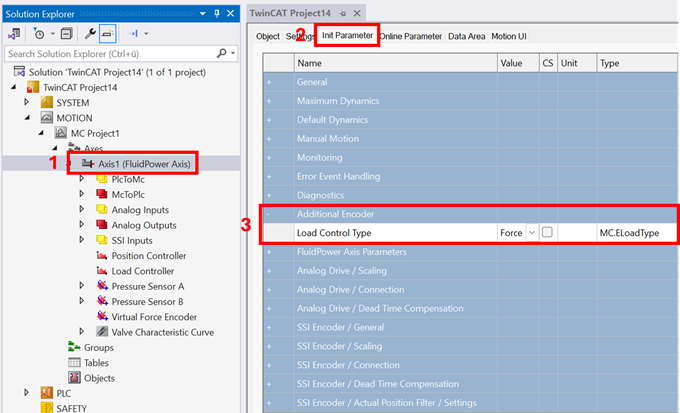Pin the Solution Explorer panel
Viewport: 680px width, 413px height.
click(217, 14)
